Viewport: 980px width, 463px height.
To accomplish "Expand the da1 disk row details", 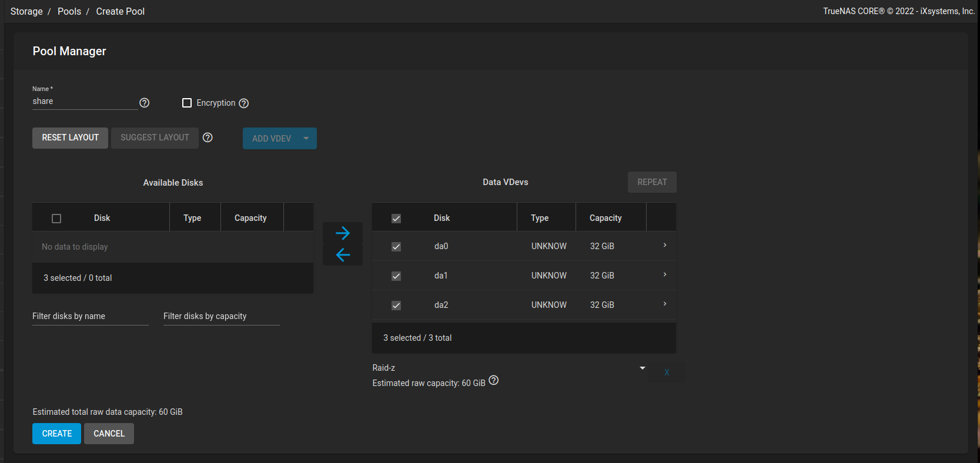I will point(665,274).
